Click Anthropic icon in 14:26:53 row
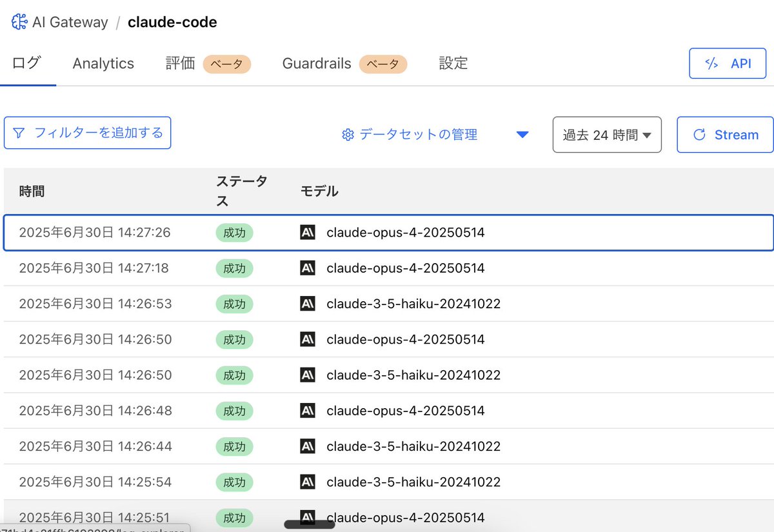 [x=308, y=303]
